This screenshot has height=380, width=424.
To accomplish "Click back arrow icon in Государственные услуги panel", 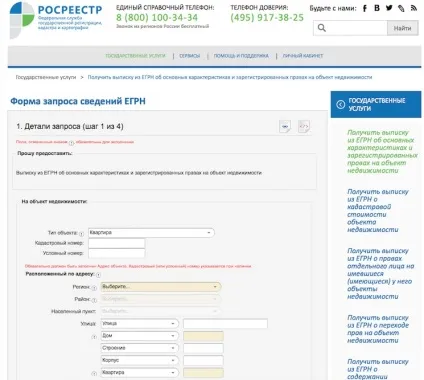I will coord(341,105).
